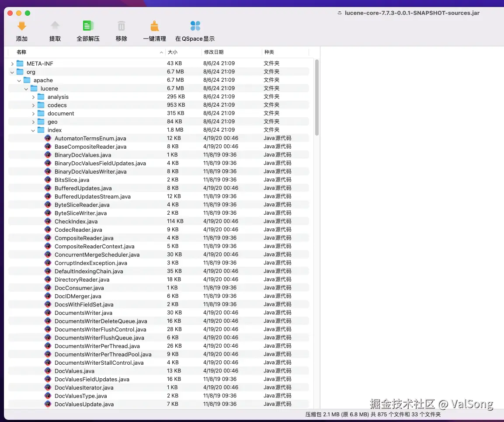Click the 添加 (Add) toolbar icon
Image resolution: width=504 pixels, height=422 pixels.
click(x=21, y=26)
